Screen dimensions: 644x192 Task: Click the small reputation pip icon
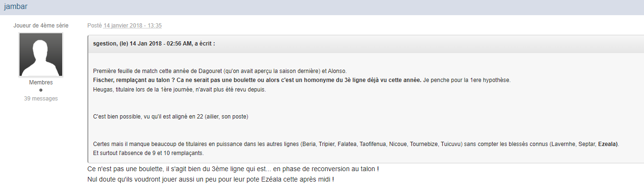tap(41, 90)
